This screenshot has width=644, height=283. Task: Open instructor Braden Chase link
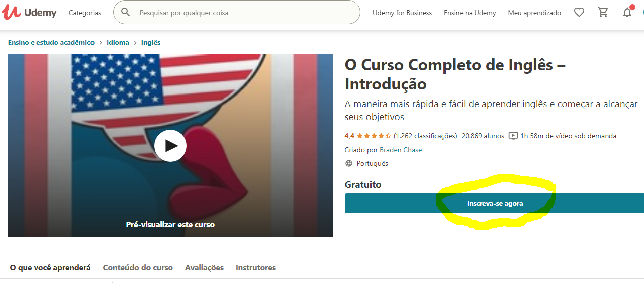(401, 150)
